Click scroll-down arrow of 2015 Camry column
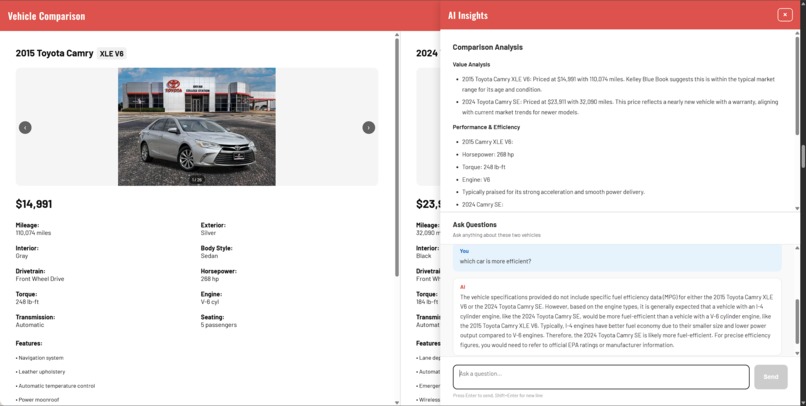 pos(397,402)
